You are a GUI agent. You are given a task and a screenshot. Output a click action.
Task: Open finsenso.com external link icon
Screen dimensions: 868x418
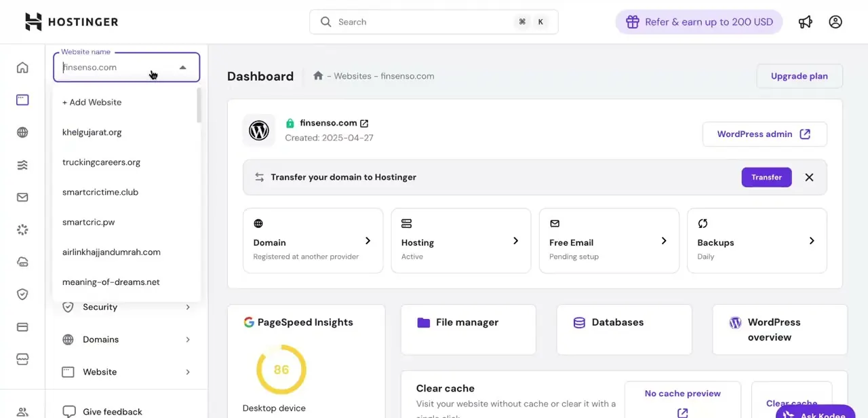coord(364,123)
